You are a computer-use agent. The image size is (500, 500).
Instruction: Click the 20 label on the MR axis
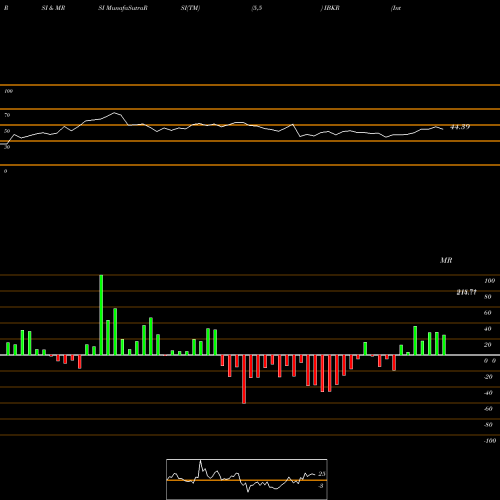pos(488,345)
